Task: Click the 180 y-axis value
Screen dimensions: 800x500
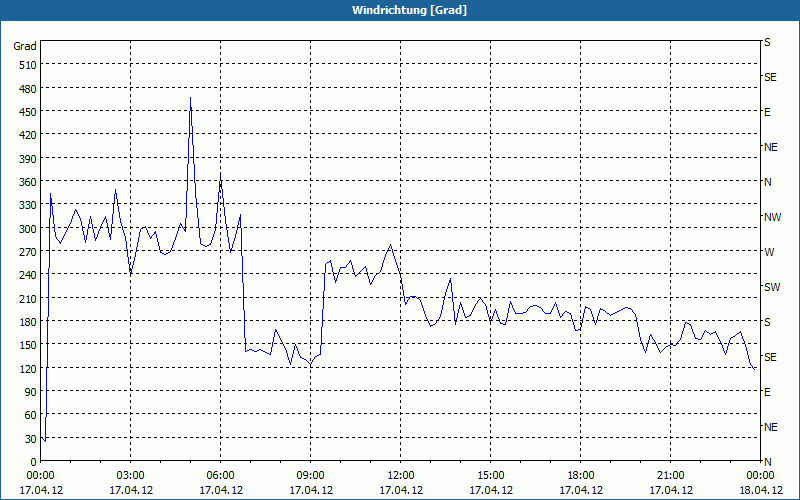Action: point(28,322)
